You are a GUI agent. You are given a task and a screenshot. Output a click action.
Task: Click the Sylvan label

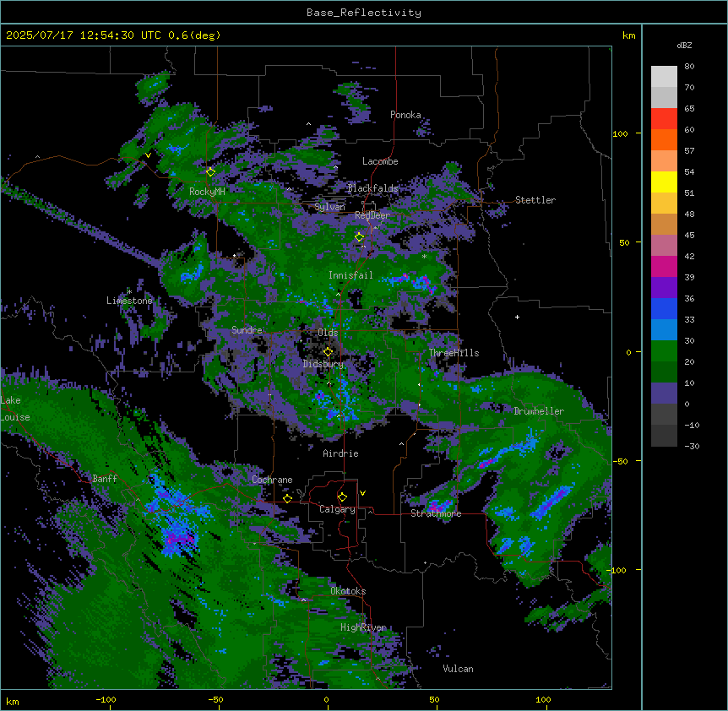point(329,207)
